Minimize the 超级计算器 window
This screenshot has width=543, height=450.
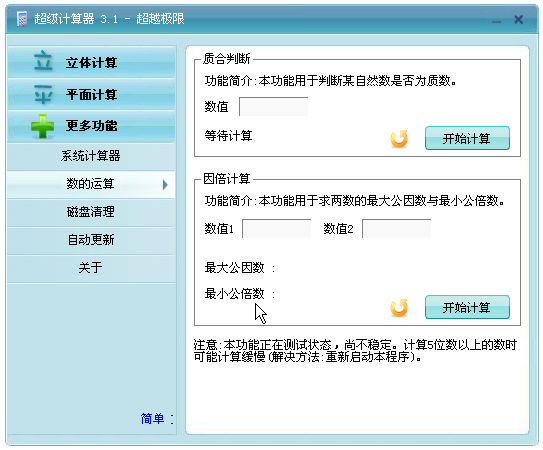496,20
